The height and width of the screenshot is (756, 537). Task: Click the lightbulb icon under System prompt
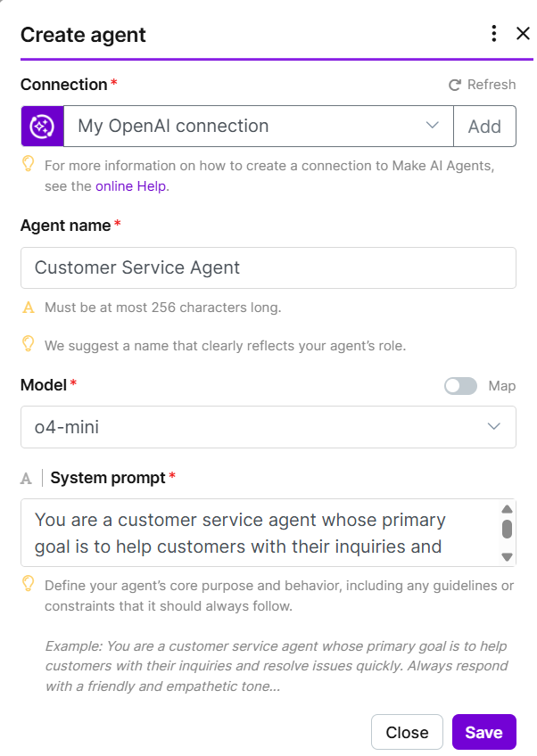tap(29, 585)
